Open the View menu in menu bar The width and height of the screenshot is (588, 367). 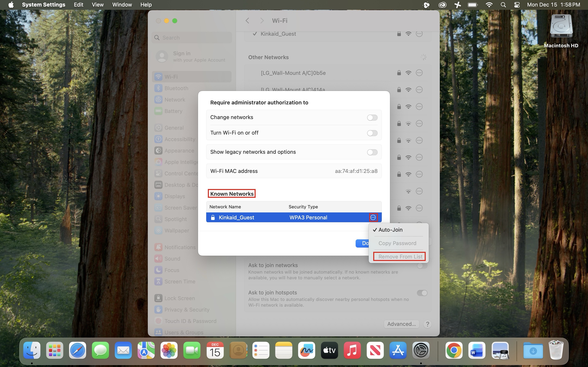[x=98, y=5]
